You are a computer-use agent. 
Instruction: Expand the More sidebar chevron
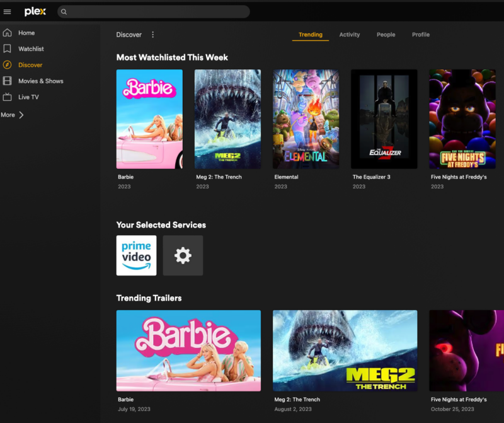[21, 115]
